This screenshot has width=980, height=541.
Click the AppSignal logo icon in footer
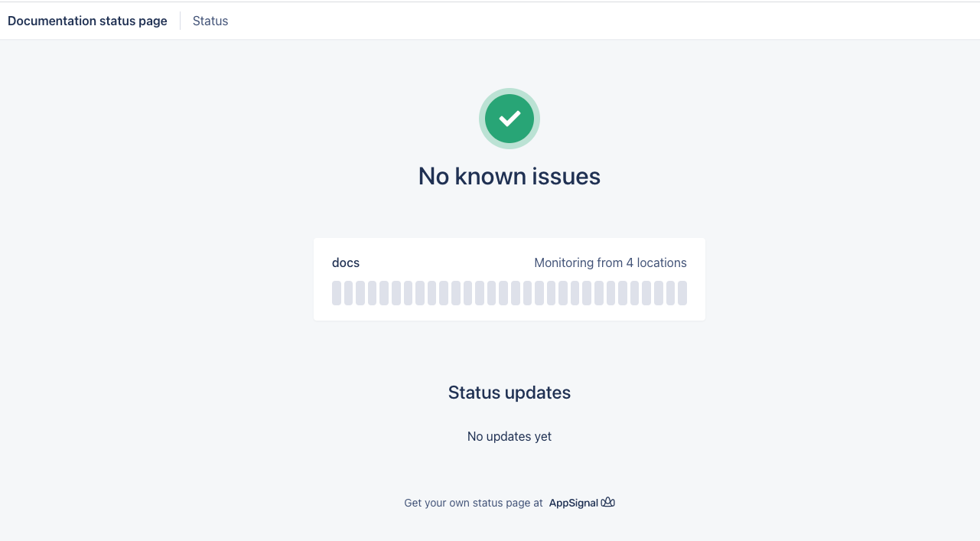point(608,503)
